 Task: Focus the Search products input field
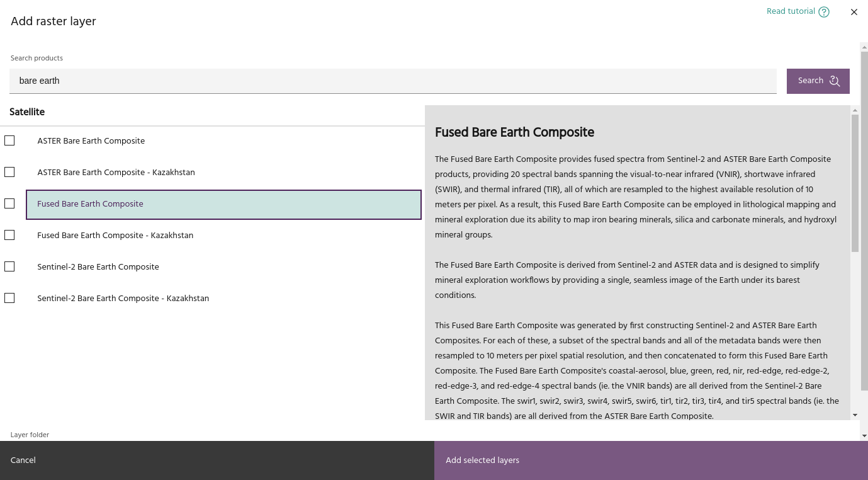pyautogui.click(x=393, y=81)
